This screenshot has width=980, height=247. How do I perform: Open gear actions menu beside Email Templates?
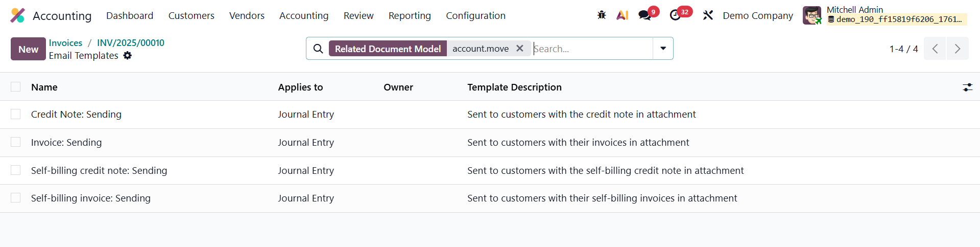pos(128,56)
